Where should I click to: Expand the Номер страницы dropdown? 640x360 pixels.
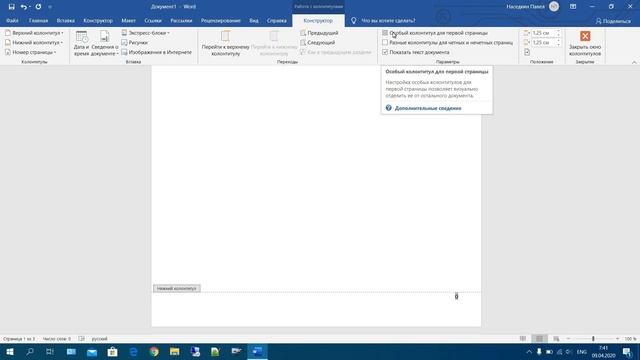coord(31,52)
